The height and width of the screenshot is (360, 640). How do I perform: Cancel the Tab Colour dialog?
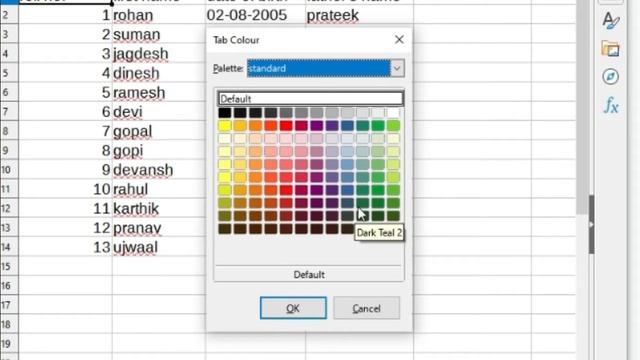point(366,308)
